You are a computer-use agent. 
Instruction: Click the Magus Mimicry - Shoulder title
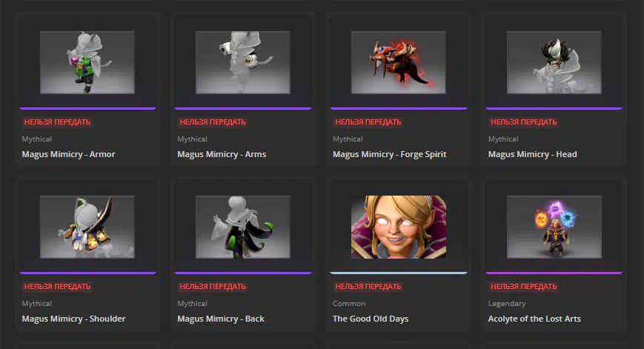coord(73,319)
